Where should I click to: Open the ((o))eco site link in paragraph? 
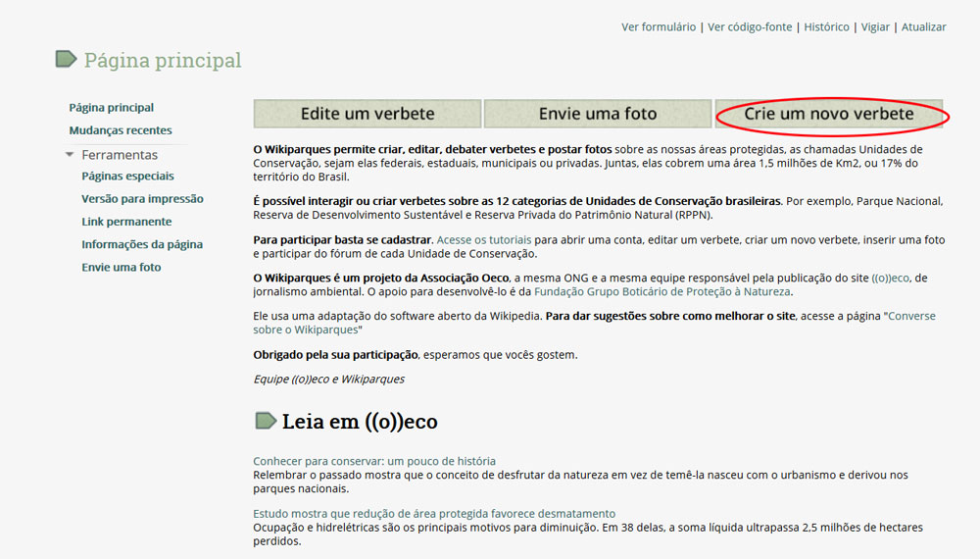click(x=890, y=278)
